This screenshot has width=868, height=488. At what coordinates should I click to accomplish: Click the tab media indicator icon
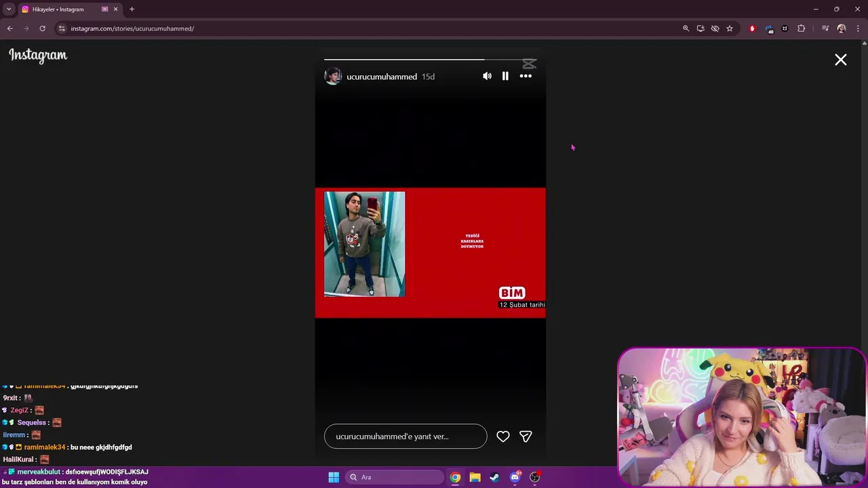(x=104, y=9)
